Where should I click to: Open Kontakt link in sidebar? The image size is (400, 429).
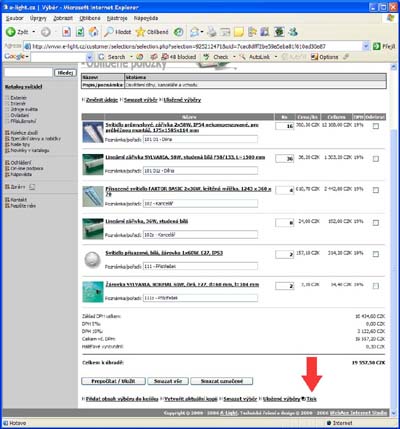pos(19,200)
